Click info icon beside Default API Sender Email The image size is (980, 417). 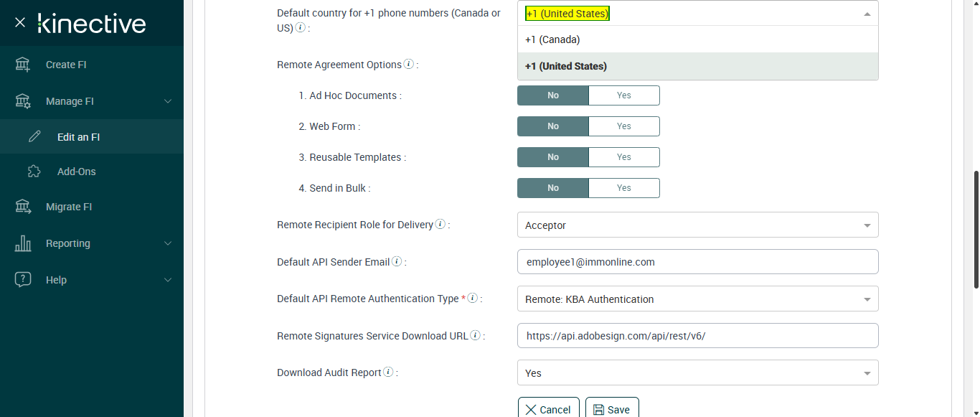tap(397, 262)
